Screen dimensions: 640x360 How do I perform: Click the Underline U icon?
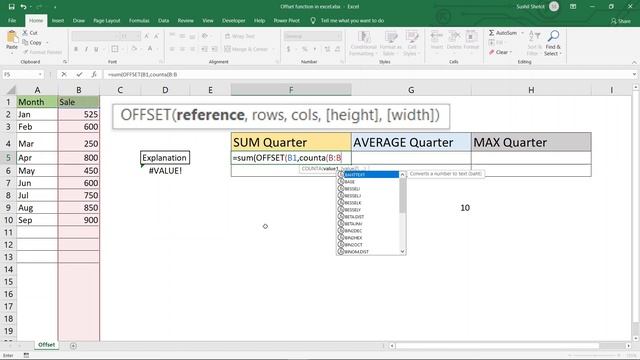[x=96, y=49]
